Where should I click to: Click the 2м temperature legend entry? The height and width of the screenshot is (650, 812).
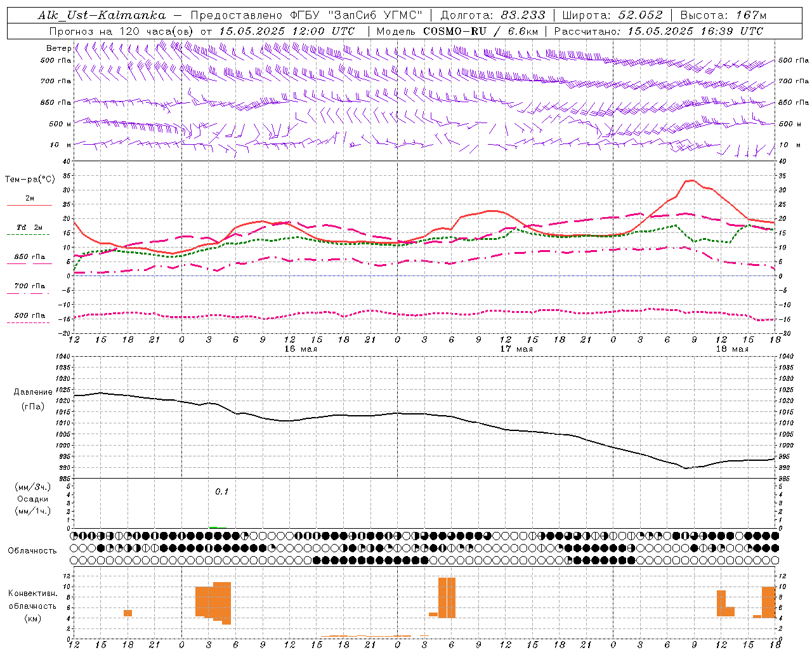[30, 199]
